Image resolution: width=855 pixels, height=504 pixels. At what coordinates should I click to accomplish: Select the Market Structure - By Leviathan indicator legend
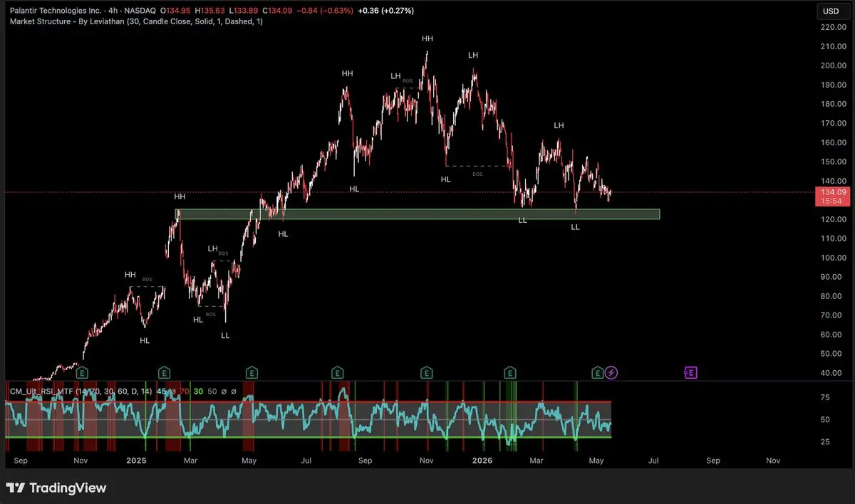(136, 22)
